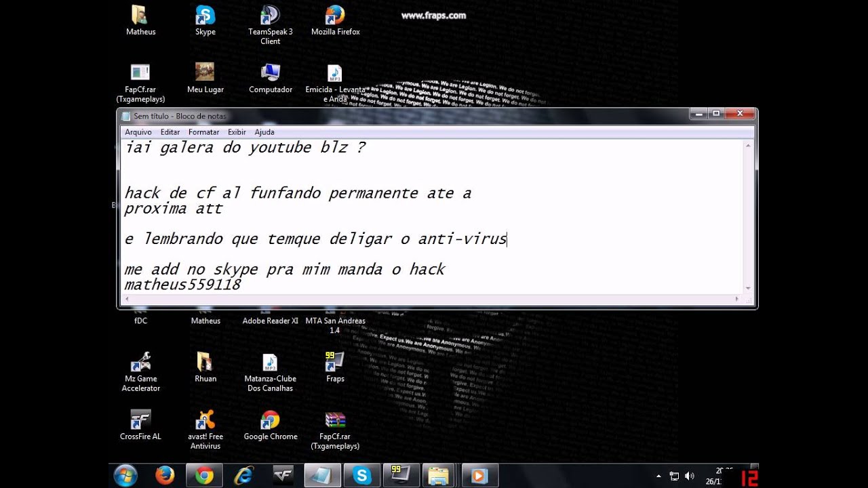Viewport: 868px width, 488px height.
Task: Open the Windows Start menu orb
Action: [125, 475]
